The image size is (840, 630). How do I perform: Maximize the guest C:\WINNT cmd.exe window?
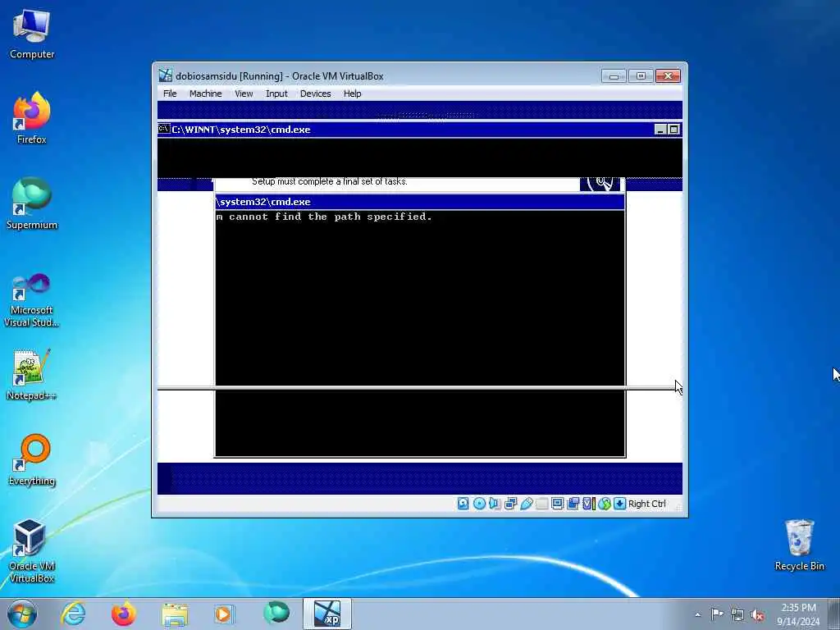pyautogui.click(x=673, y=129)
